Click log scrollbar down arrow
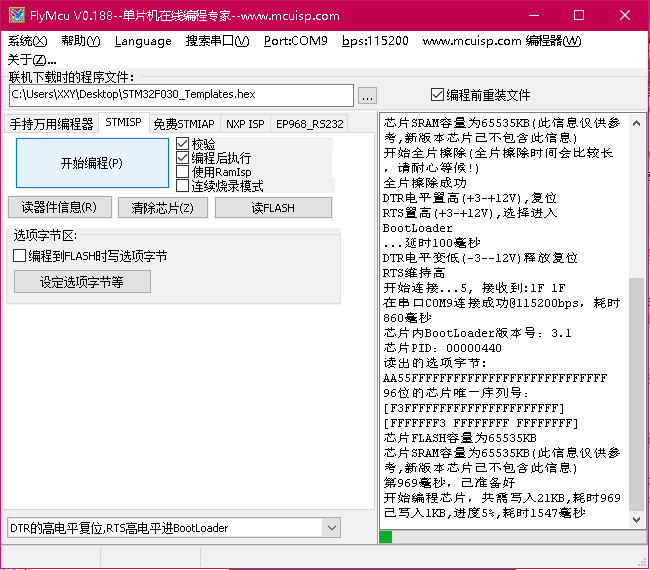The height and width of the screenshot is (570, 650). click(x=636, y=519)
